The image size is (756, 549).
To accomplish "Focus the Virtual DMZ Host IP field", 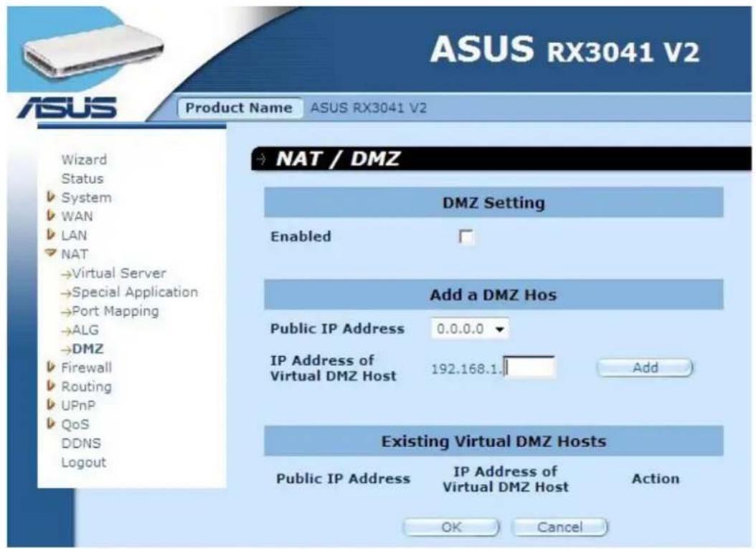I will pos(529,367).
